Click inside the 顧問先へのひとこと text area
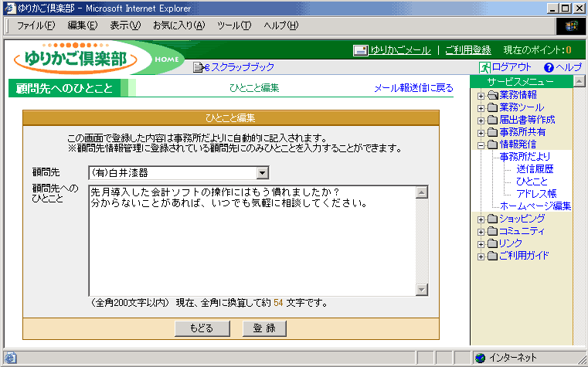The width and height of the screenshot is (588, 367). tap(252, 240)
